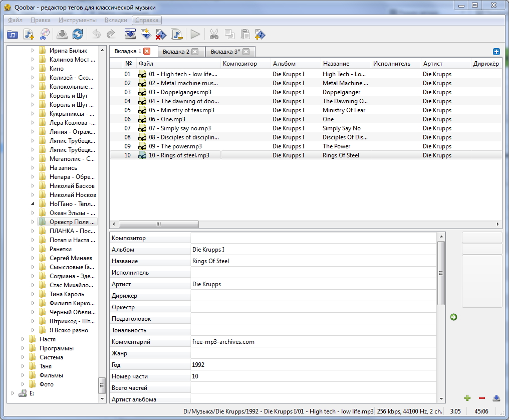Switch to Вкладка 2 tab
Image resolution: width=509 pixels, height=420 pixels.
pos(176,51)
